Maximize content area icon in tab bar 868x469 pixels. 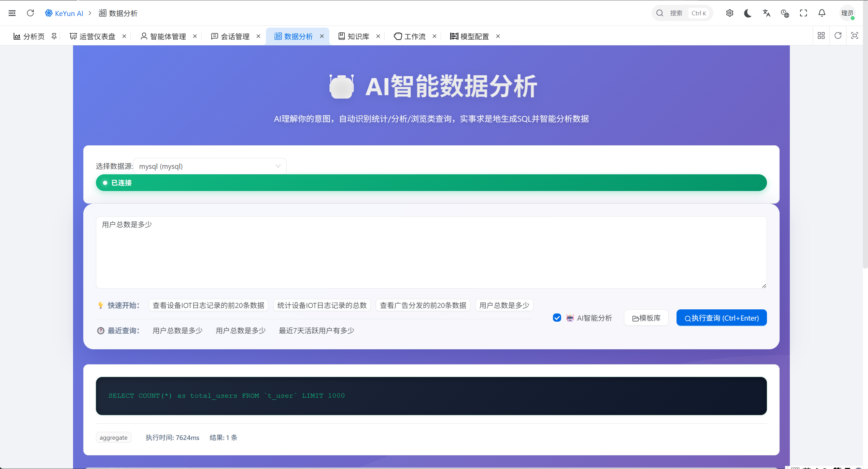tap(855, 35)
